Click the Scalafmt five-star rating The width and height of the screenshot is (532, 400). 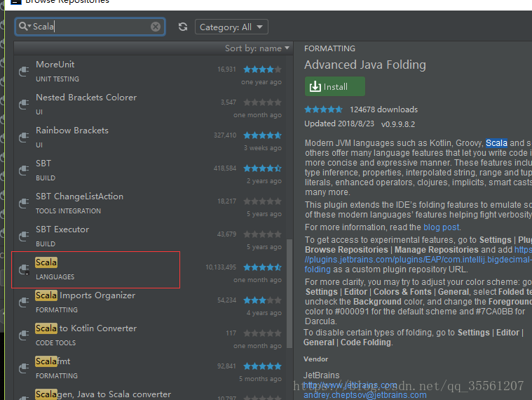(x=262, y=366)
